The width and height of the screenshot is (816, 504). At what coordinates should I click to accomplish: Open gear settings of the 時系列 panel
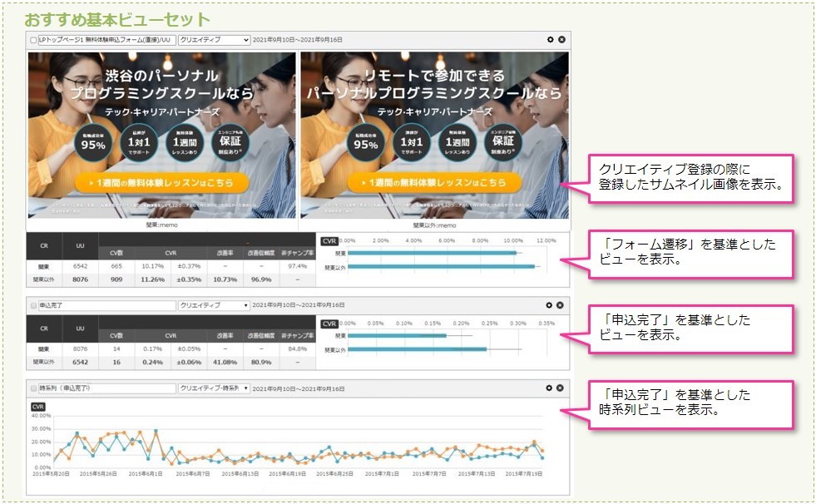548,388
